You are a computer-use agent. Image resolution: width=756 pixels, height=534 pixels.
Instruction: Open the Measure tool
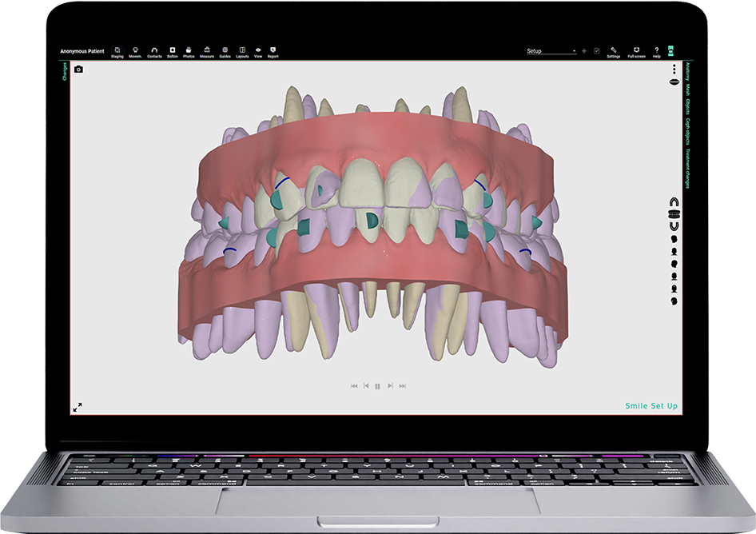coord(207,52)
